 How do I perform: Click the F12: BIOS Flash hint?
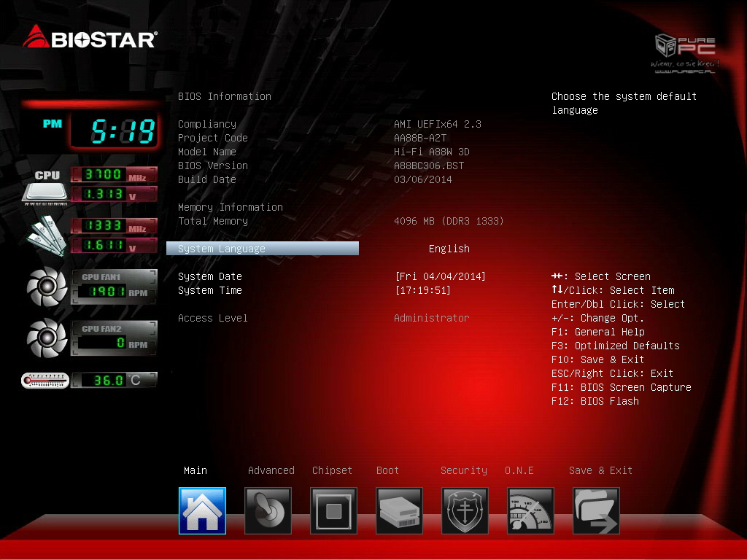click(595, 401)
